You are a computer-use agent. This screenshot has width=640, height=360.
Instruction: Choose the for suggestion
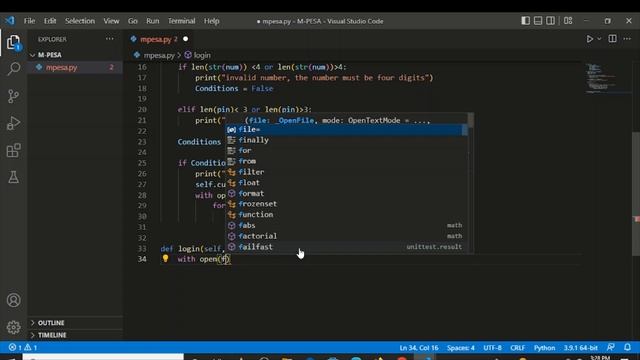(347, 151)
